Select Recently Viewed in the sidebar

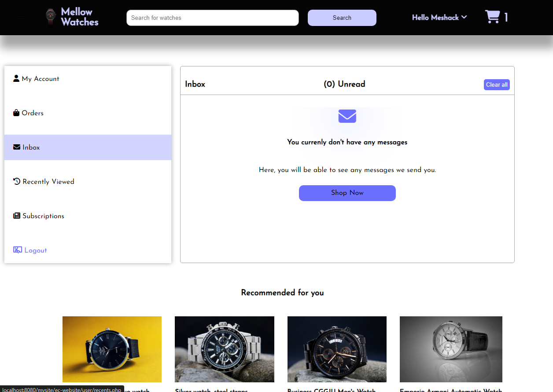(48, 181)
